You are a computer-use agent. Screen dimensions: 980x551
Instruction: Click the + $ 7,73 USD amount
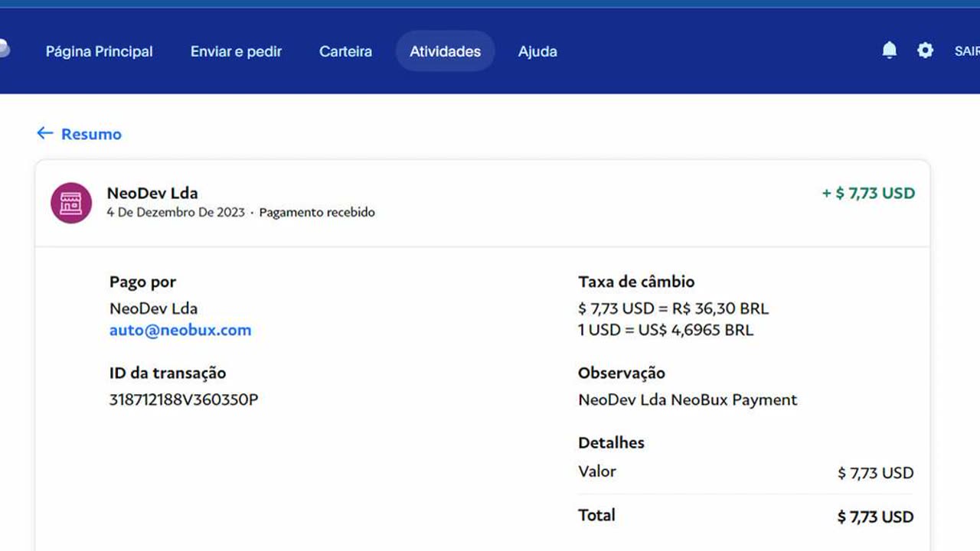868,193
